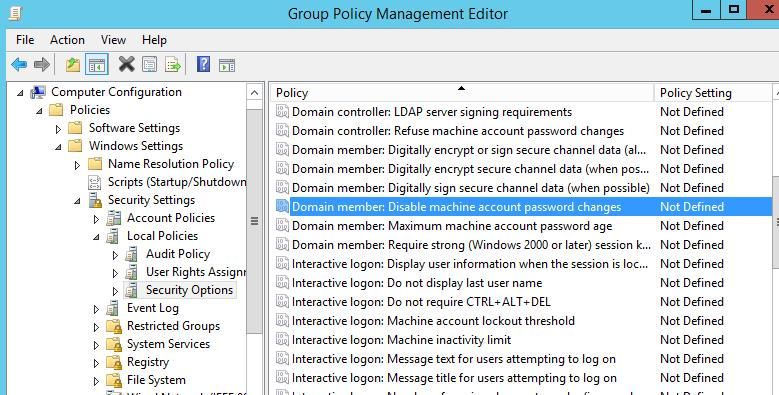
Task: Collapse the Policies tree node
Action: [39, 111]
